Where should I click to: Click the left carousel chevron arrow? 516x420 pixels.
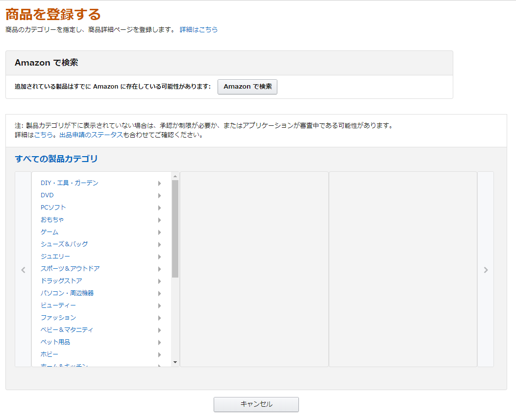point(23,270)
